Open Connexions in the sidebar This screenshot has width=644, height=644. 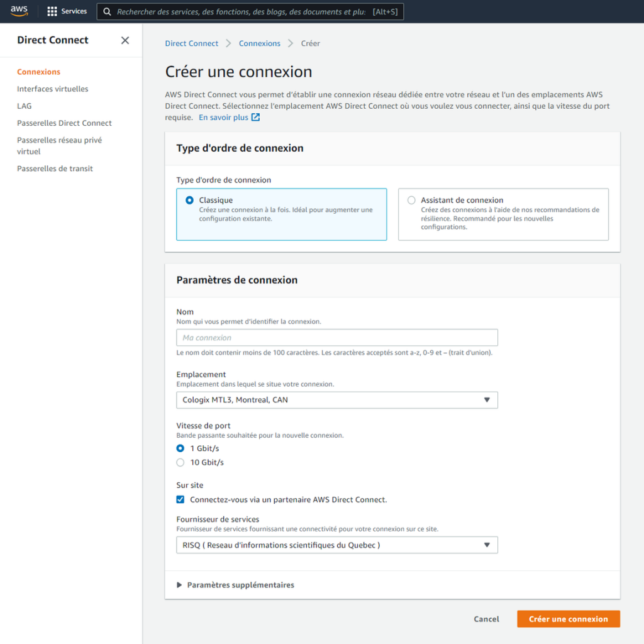38,72
